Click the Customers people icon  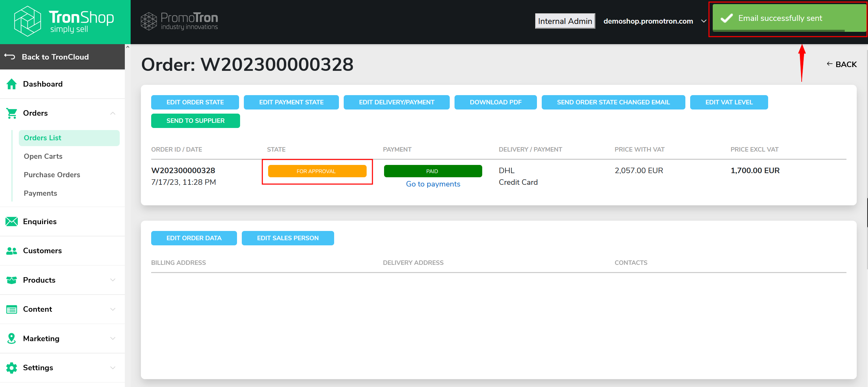(12, 251)
